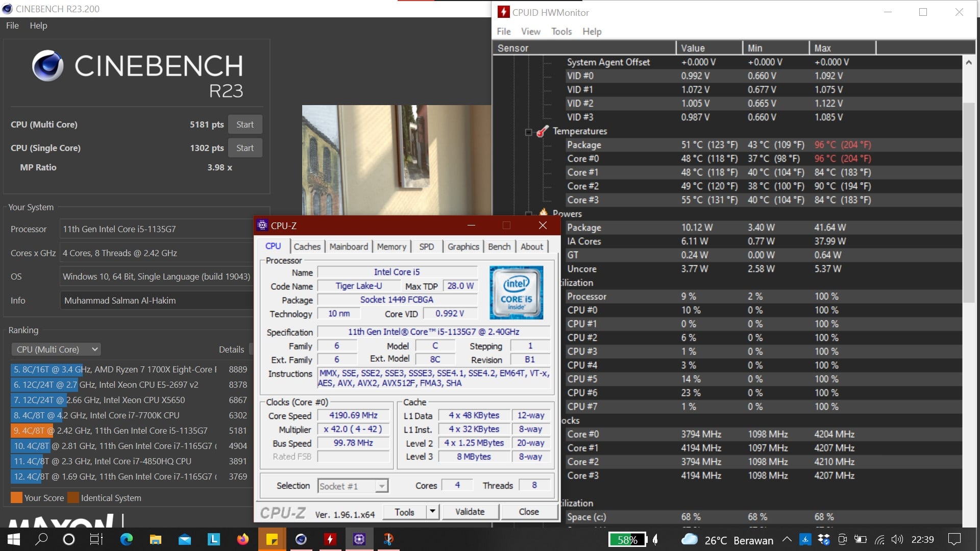Collapse the Powers node in HWMonitor
Viewport: 980px width, 551px height.
pyautogui.click(x=529, y=214)
